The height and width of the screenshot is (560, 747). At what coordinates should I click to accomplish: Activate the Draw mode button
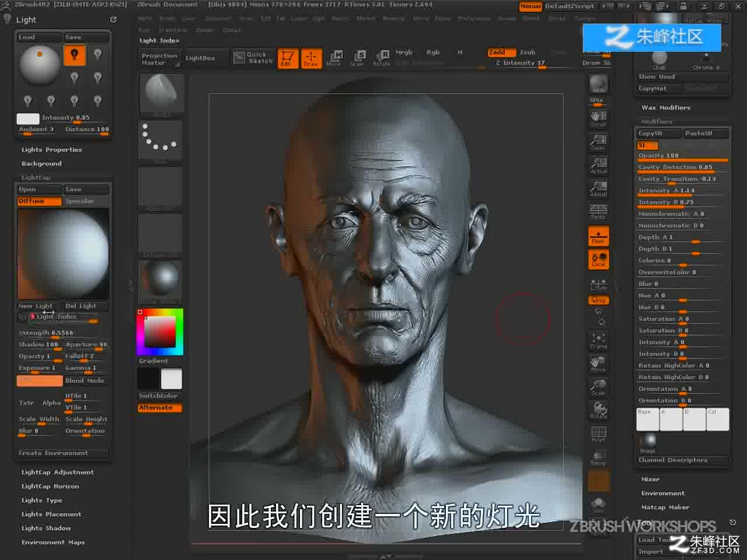click(x=310, y=58)
